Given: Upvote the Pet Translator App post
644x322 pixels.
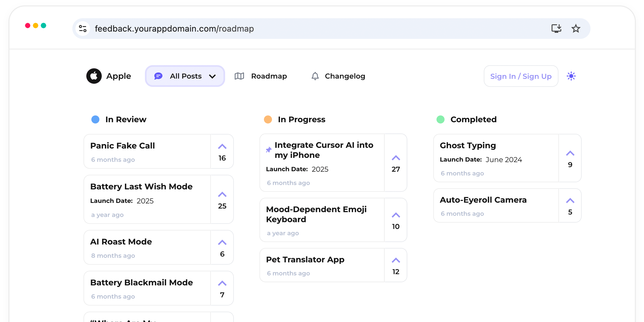Looking at the screenshot, I should (x=396, y=260).
